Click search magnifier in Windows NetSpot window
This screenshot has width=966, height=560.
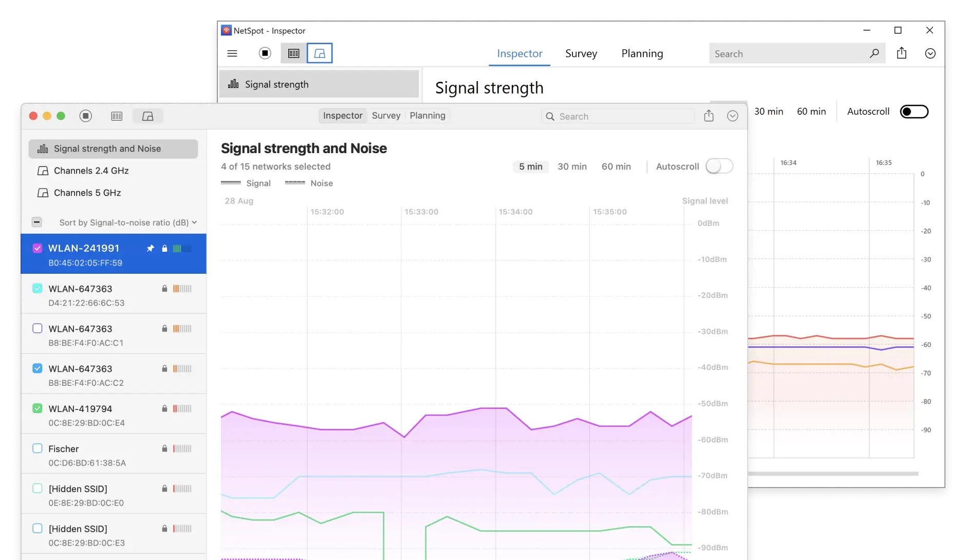tap(874, 53)
